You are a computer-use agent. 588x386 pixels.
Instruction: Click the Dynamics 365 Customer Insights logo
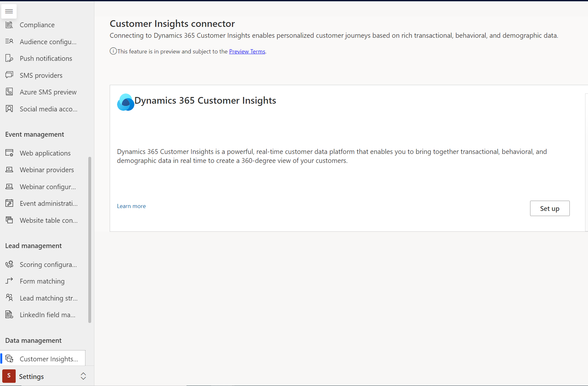[125, 102]
